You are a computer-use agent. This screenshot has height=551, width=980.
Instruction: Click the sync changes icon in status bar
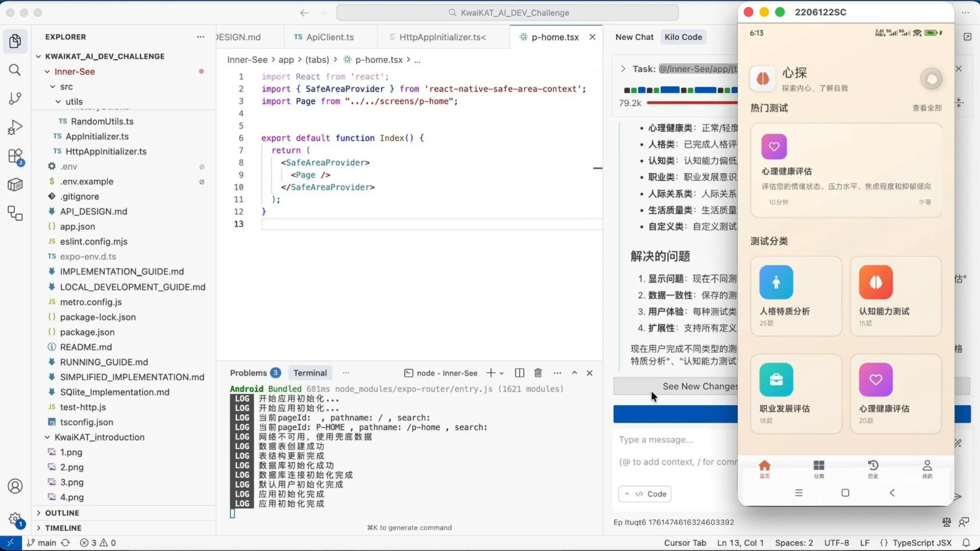[66, 543]
